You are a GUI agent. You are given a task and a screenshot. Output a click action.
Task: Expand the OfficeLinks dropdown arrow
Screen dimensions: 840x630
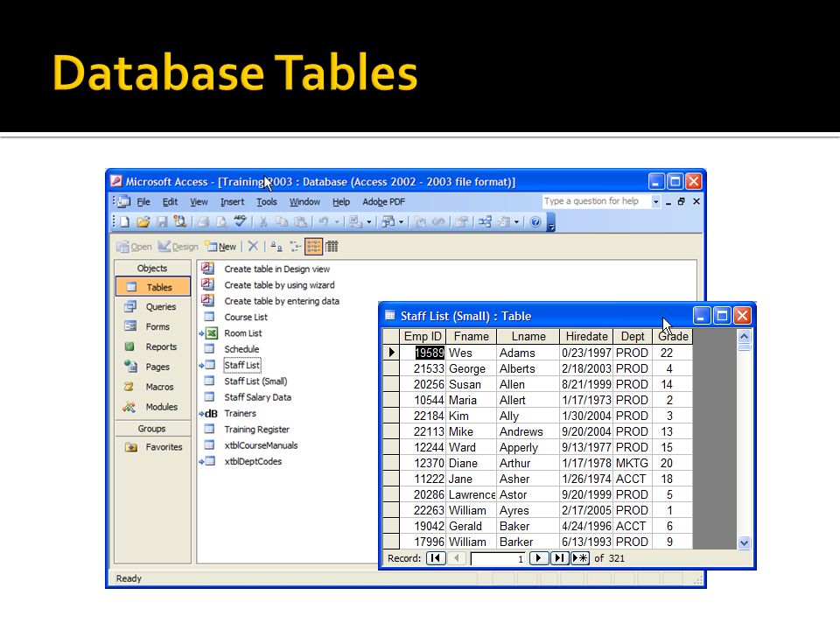coord(368,221)
